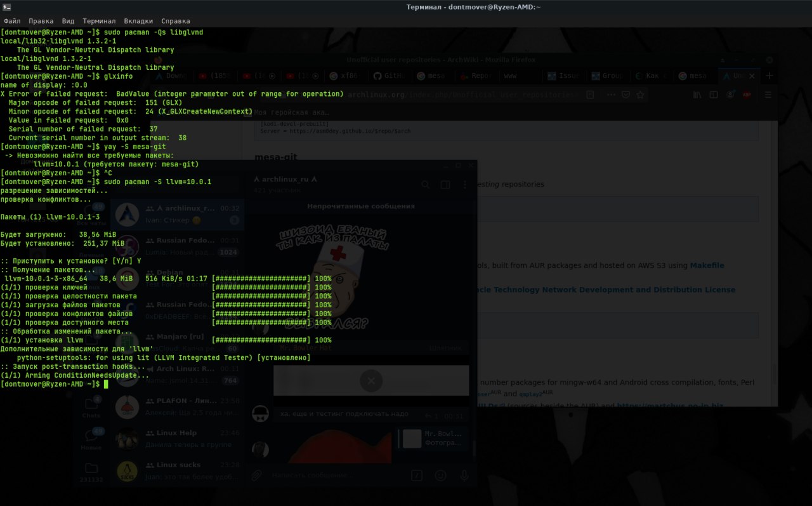Toggle Telegram's right info panel icon
The width and height of the screenshot is (812, 506).
(x=445, y=185)
